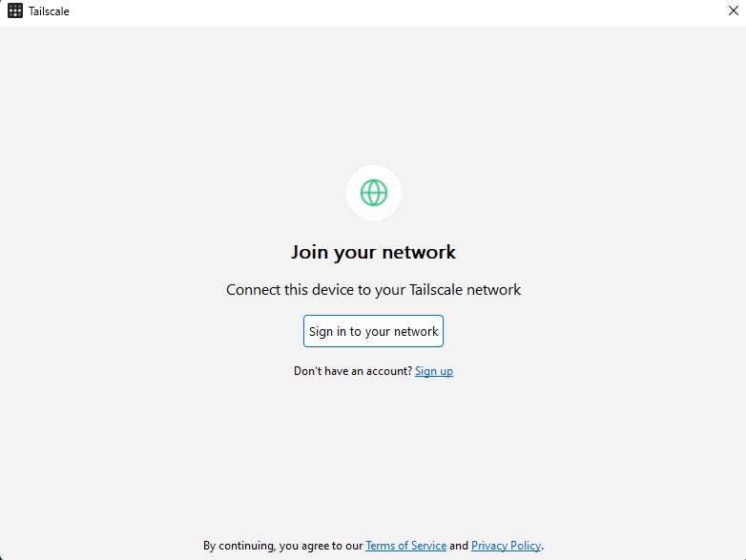This screenshot has height=560, width=746.
Task: Create an account using the Sign up hyperlink
Action: pos(434,371)
